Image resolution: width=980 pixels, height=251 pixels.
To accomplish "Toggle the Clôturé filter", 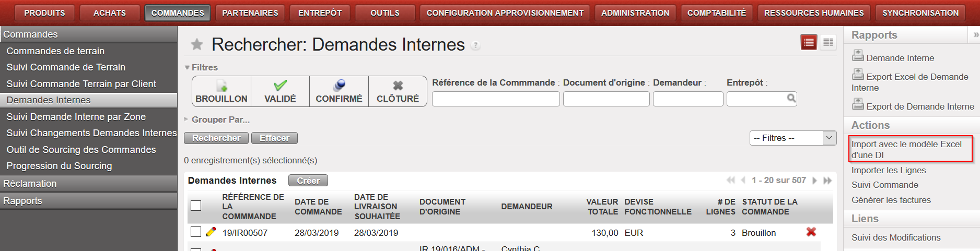I will [398, 91].
